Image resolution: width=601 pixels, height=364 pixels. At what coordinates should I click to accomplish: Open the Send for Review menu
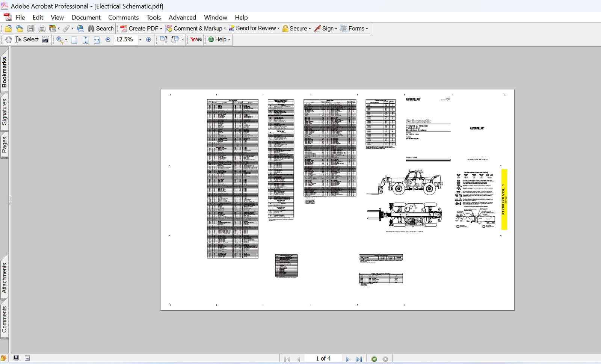coord(254,29)
